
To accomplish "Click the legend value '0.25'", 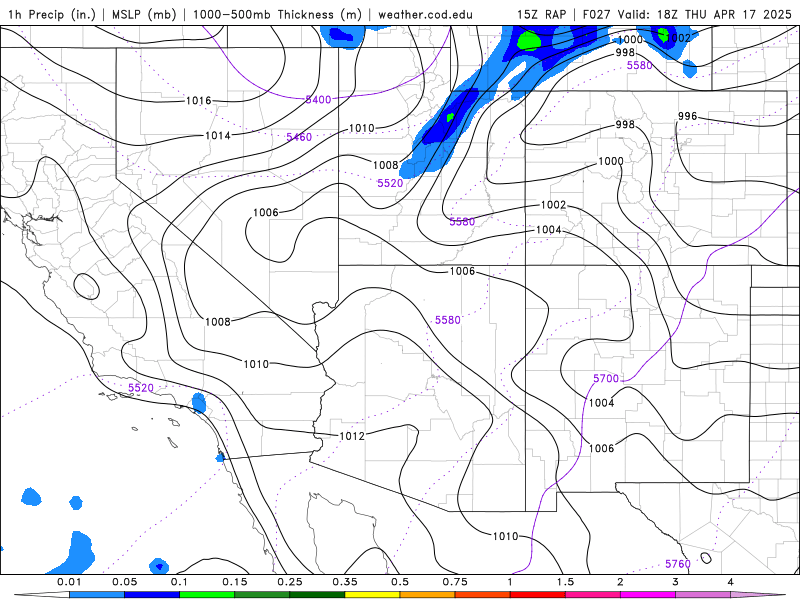I will pos(290,582).
